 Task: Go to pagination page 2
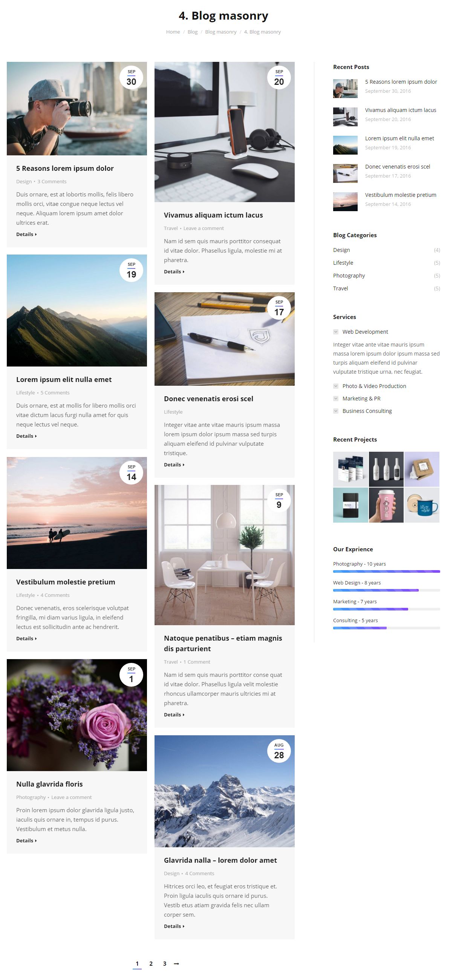point(151,964)
